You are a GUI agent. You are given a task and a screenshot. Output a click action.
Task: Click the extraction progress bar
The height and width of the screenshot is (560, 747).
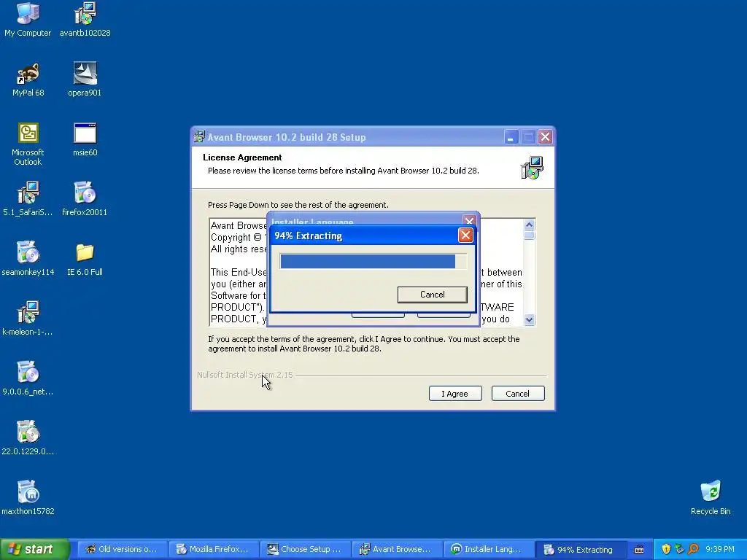tap(373, 262)
